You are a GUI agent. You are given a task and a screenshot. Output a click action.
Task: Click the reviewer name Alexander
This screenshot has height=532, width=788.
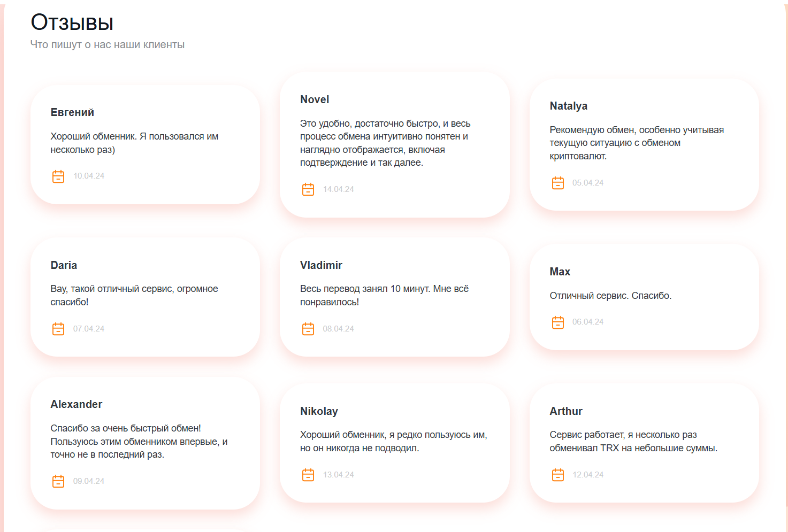coord(76,404)
